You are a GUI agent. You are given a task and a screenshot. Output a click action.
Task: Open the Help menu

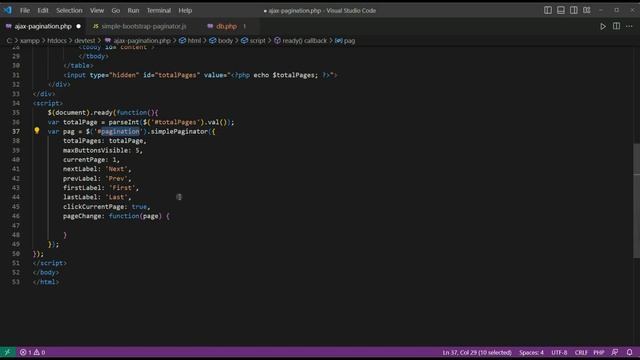tap(185, 11)
